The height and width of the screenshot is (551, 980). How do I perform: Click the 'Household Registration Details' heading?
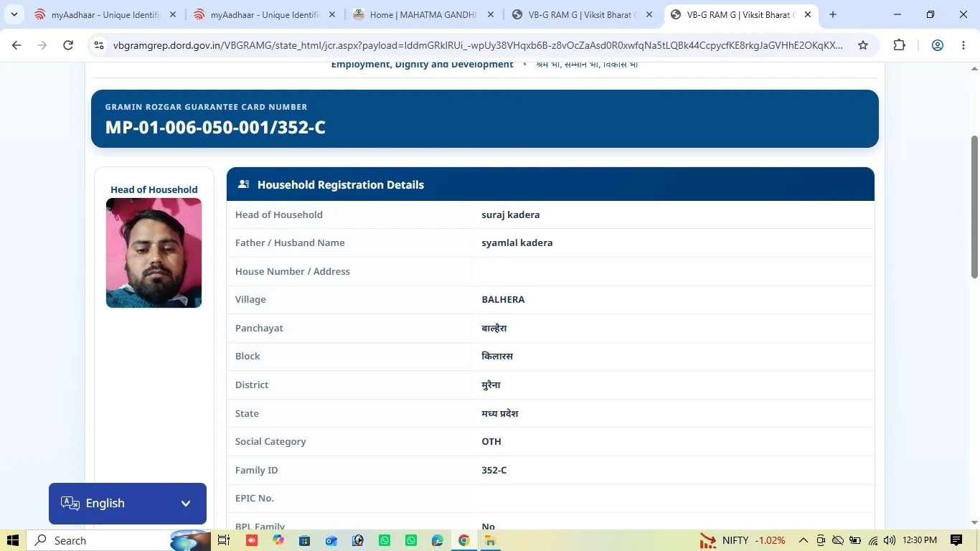[x=341, y=184]
